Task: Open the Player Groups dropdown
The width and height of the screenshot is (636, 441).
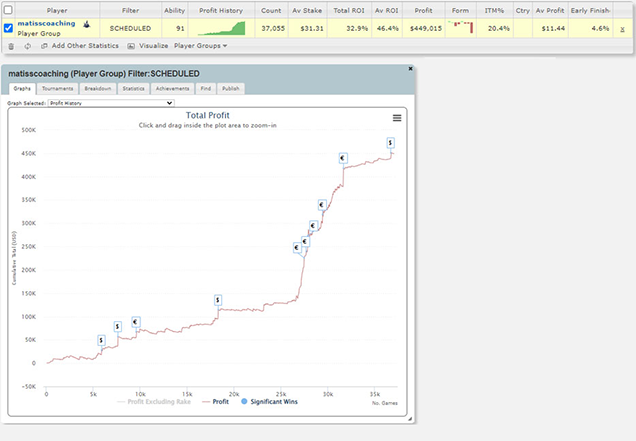Action: coord(200,46)
